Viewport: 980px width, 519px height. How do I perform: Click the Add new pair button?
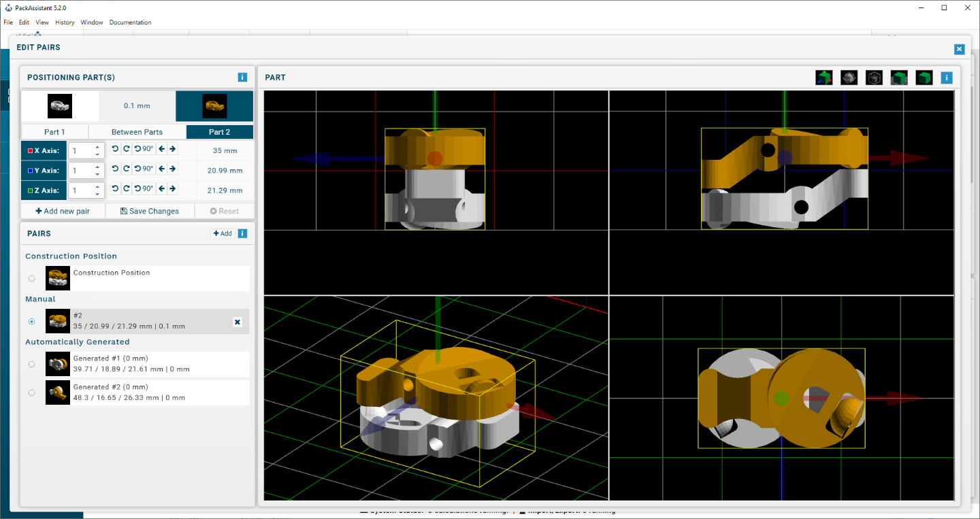(x=63, y=211)
